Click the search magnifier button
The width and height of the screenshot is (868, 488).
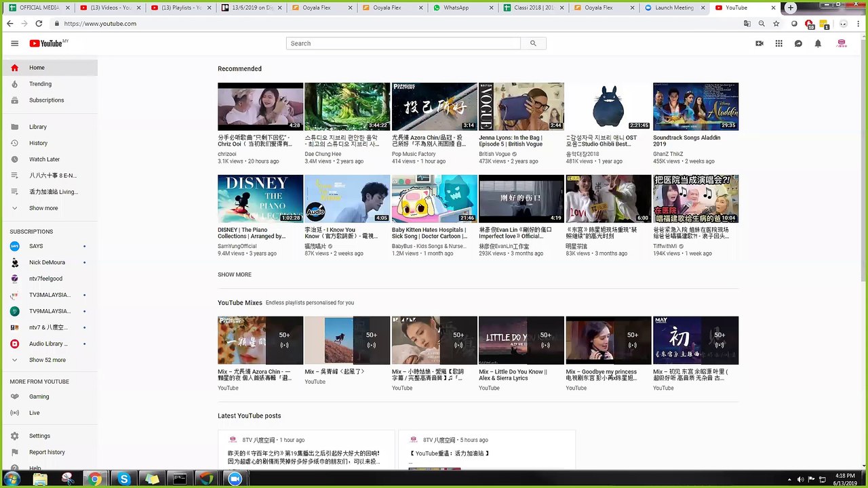pos(533,43)
